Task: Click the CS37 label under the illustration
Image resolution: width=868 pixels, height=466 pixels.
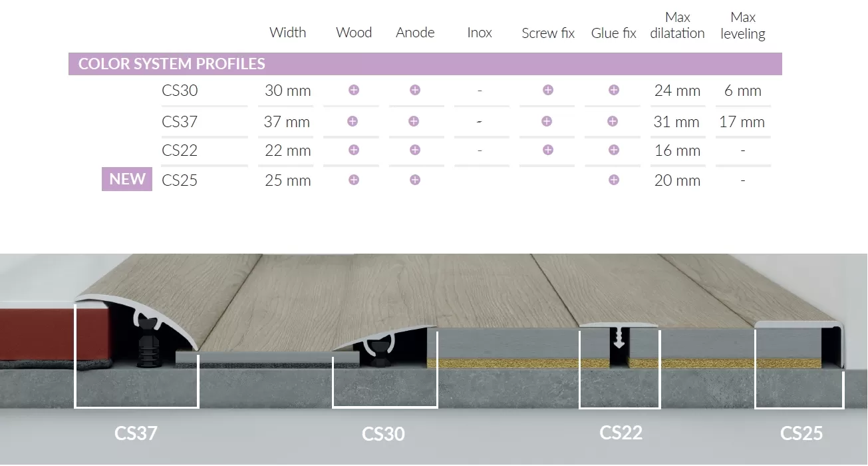Action: coord(136,433)
